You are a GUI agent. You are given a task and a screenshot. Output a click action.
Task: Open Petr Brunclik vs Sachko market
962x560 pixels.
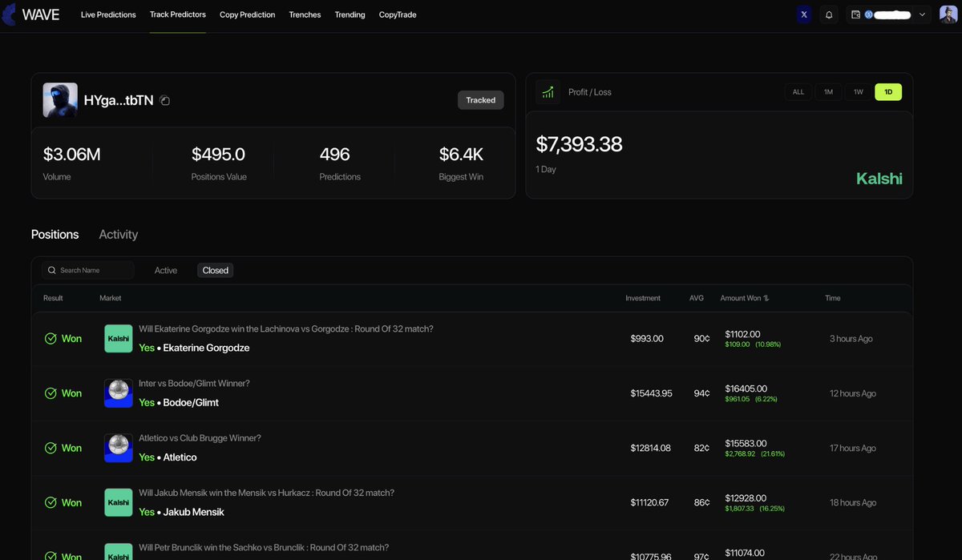[x=264, y=547]
